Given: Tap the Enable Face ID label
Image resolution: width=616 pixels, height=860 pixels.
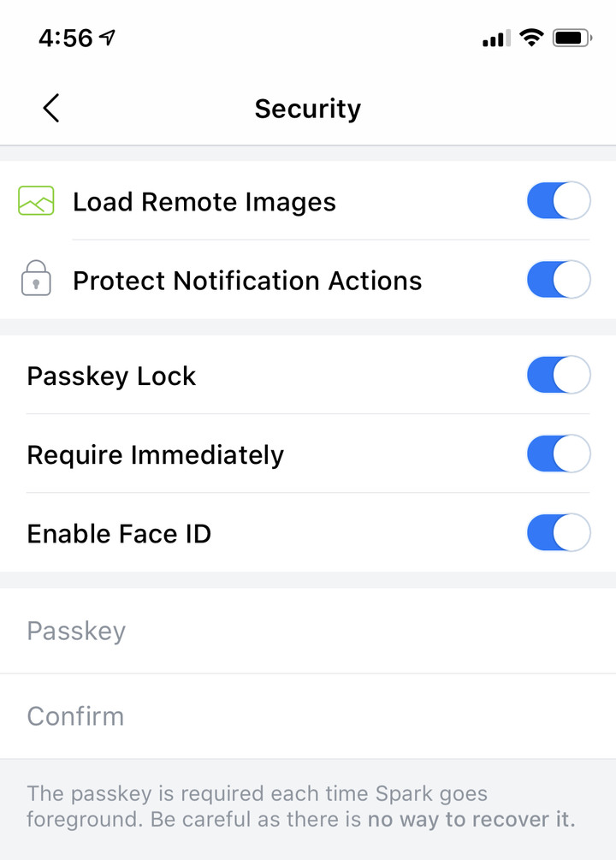Looking at the screenshot, I should coord(119,534).
